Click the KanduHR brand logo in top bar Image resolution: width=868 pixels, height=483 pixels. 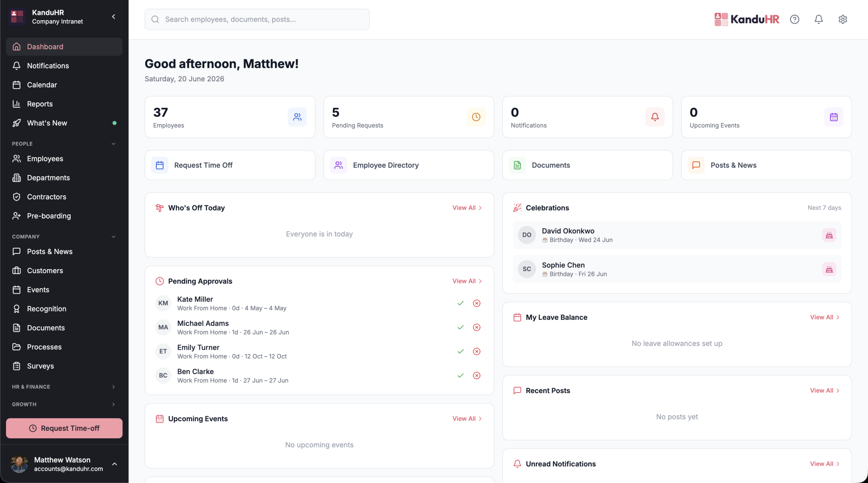[747, 19]
